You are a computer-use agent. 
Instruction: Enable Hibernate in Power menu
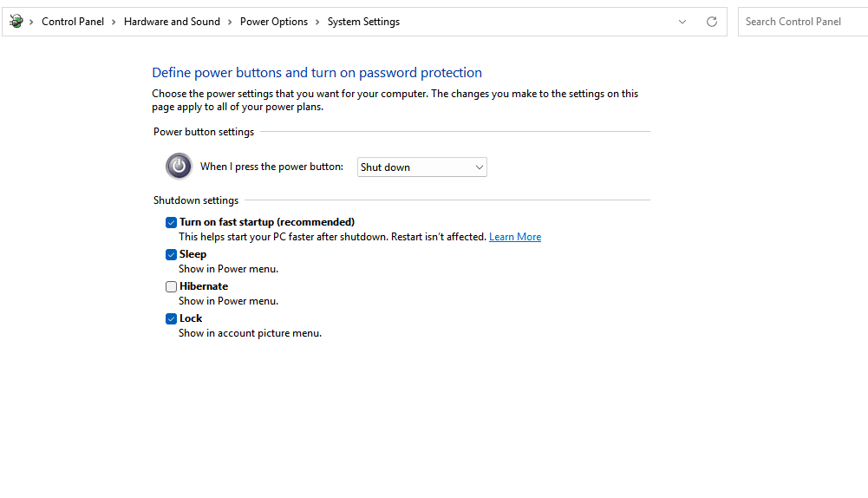tap(171, 286)
